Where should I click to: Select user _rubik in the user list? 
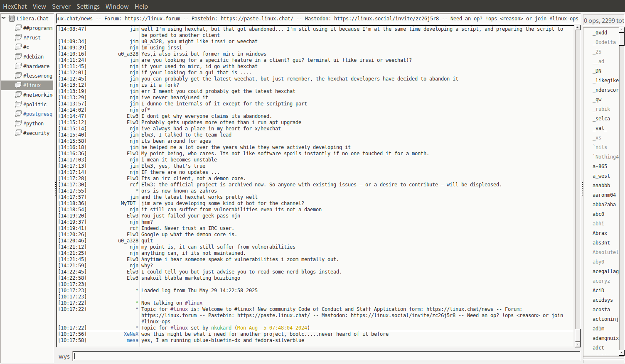point(601,109)
